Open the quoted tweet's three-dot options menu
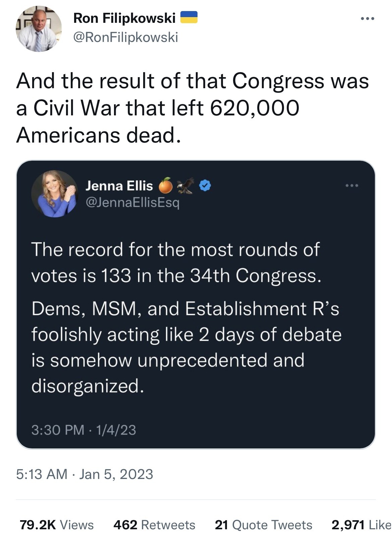The height and width of the screenshot is (537, 392). [352, 185]
